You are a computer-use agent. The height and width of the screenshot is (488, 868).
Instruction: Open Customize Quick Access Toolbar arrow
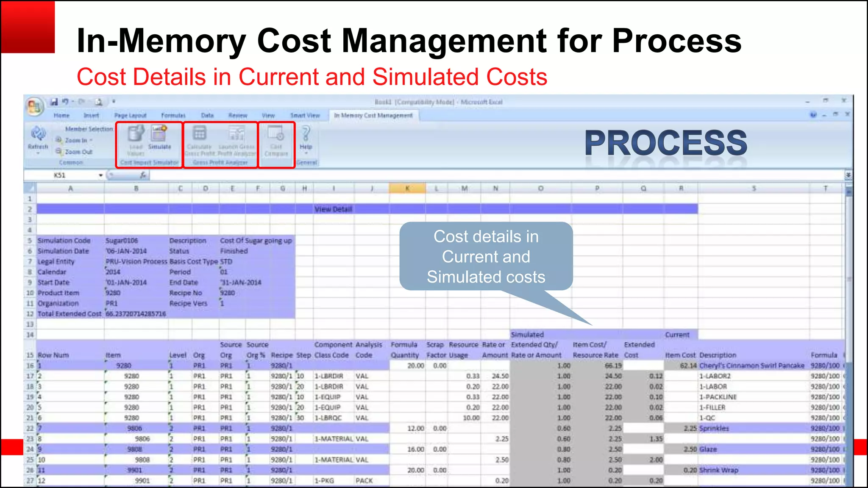pyautogui.click(x=114, y=102)
